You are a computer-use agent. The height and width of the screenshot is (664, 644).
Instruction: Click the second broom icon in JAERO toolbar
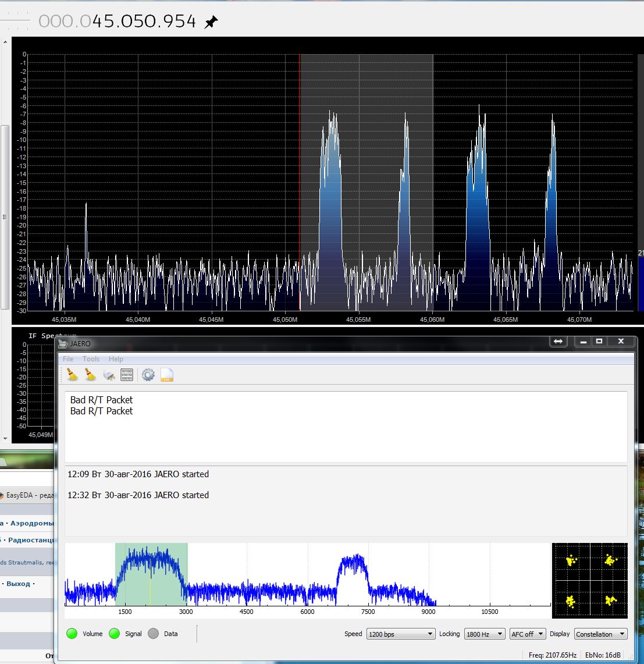coord(90,375)
